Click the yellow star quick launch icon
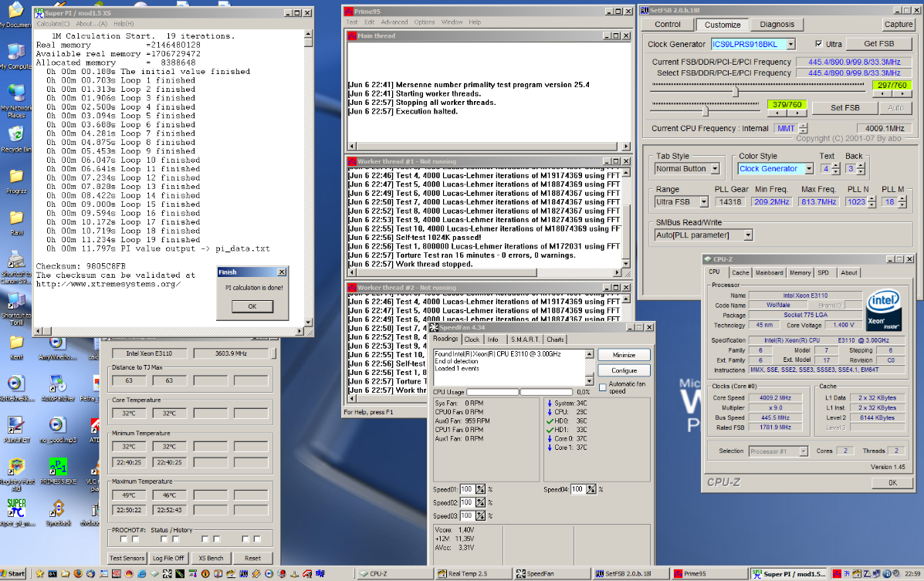924x581 pixels. (39, 573)
